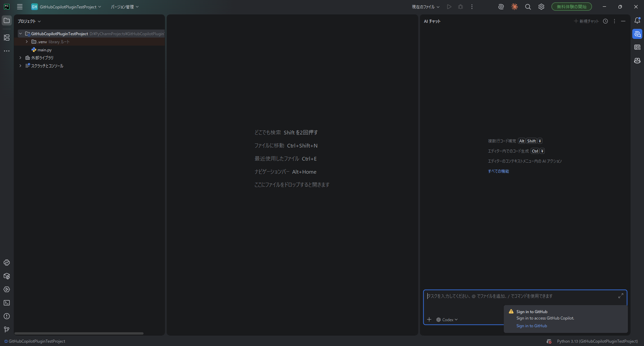644x346 pixels.
Task: Expand the 外部ライブラリ node
Action: click(20, 58)
